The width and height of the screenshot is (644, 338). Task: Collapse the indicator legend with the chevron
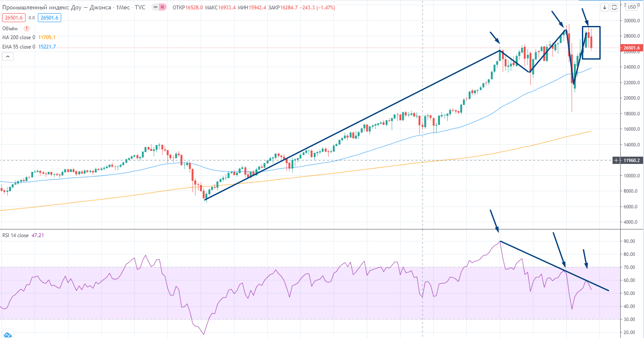(x=8, y=56)
